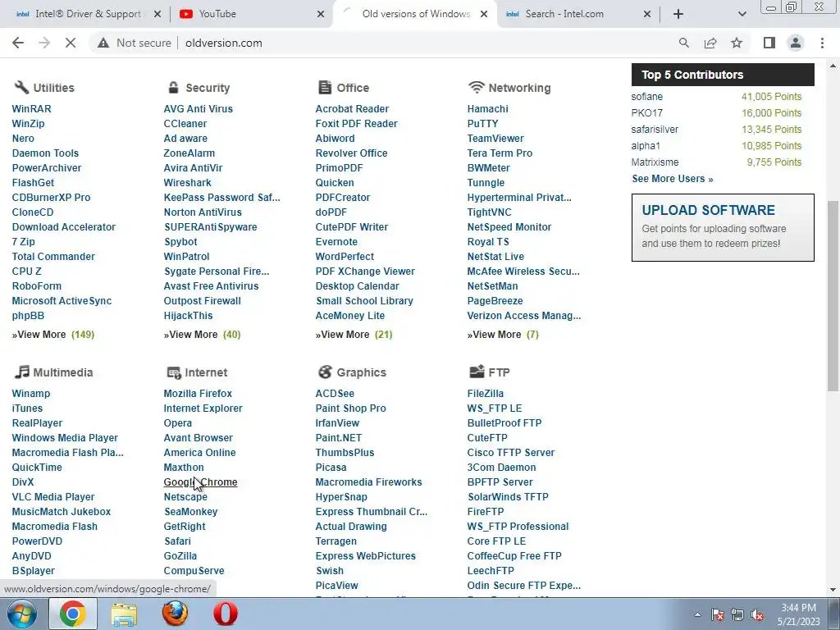Screen dimensions: 840x630
Task: Click the forward navigation arrow
Action: 44,43
